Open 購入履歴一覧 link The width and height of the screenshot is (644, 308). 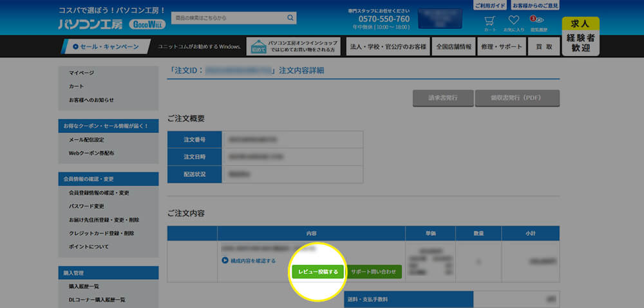[x=84, y=286]
